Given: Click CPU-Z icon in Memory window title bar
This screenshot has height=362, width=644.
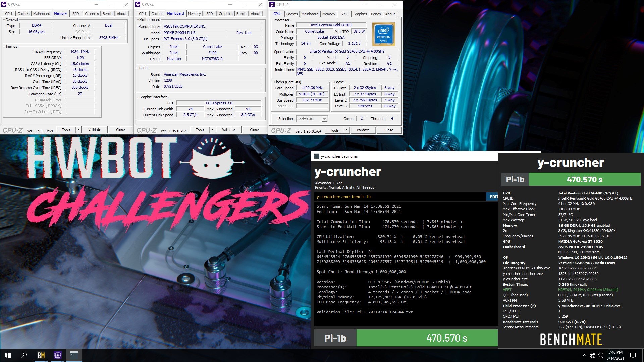Looking at the screenshot, I should click(4, 4).
